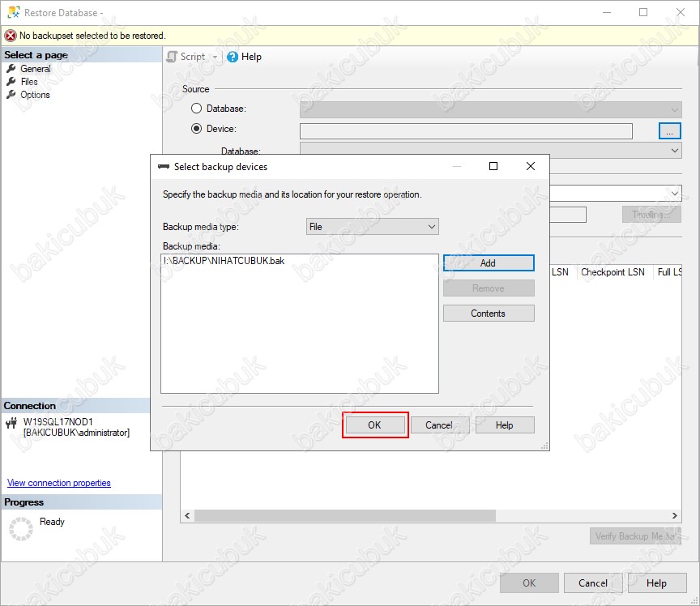Minimize the Restore Database window

pyautogui.click(x=607, y=12)
